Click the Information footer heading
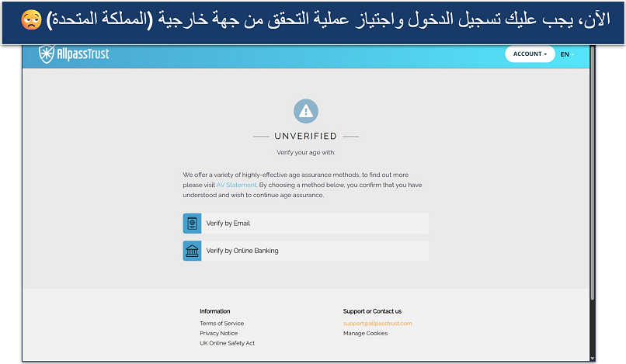This screenshot has height=364, width=626. (x=214, y=311)
